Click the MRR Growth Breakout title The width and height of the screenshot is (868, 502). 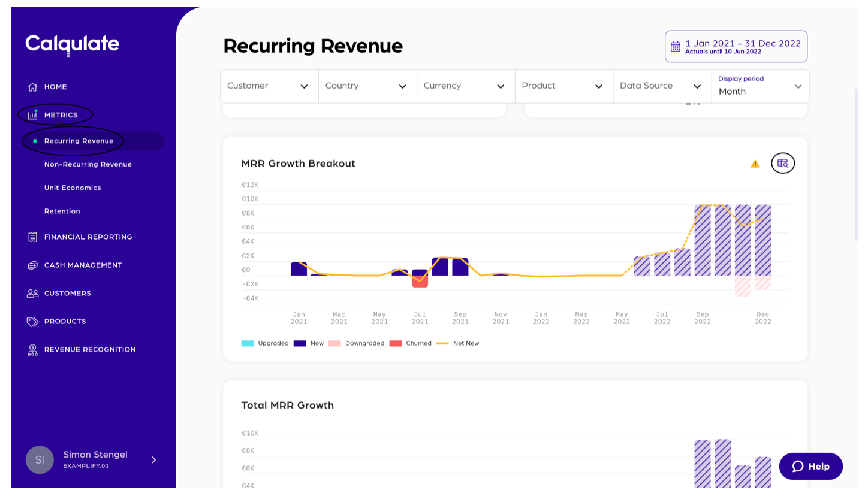tap(299, 164)
